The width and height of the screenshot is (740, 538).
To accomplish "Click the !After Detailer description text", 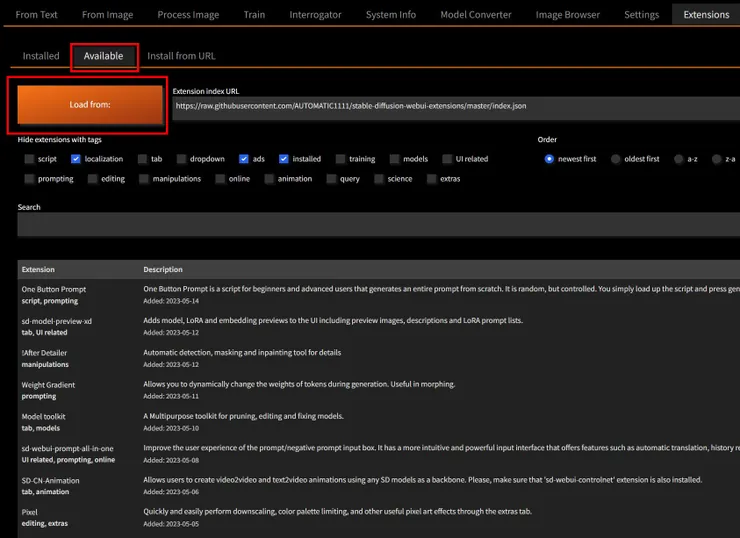I will tap(242, 353).
